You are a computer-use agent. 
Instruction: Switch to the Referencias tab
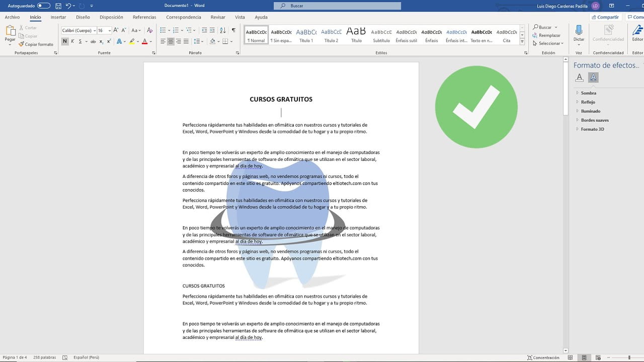point(144,17)
